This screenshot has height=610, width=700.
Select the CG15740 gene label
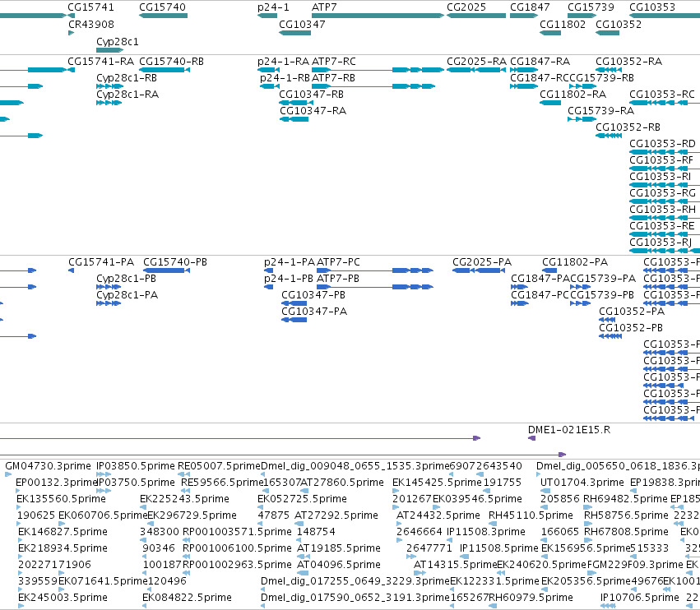pyautogui.click(x=163, y=7)
